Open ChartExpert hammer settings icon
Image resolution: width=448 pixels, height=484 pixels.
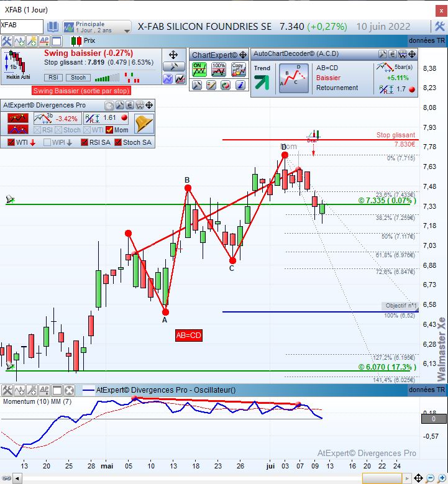point(197,85)
